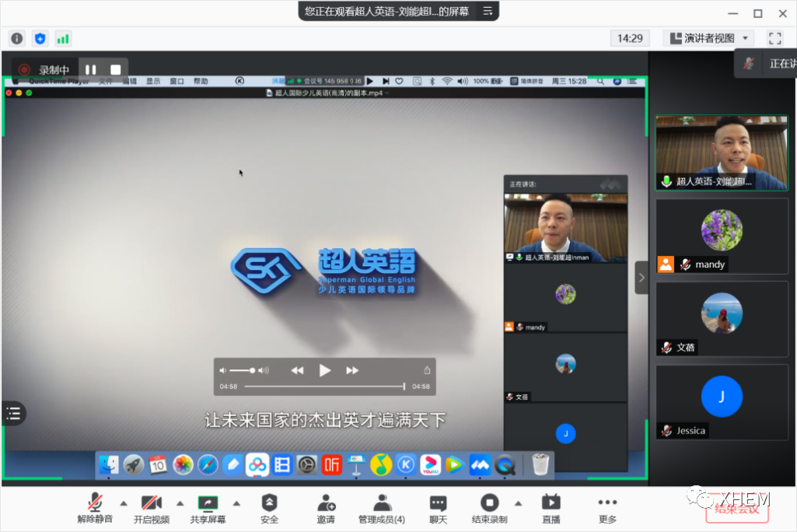Open the 安全 security shield icon
Image resolution: width=797 pixels, height=532 pixels.
[x=269, y=508]
